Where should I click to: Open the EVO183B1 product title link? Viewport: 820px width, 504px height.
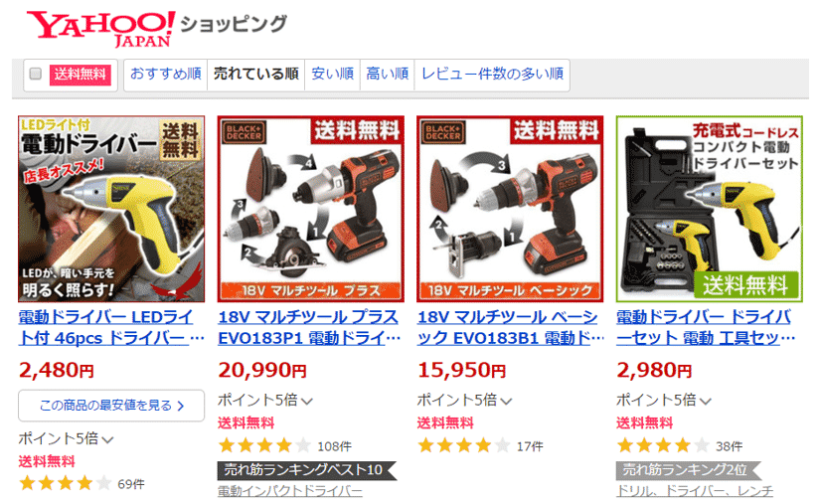click(x=511, y=327)
